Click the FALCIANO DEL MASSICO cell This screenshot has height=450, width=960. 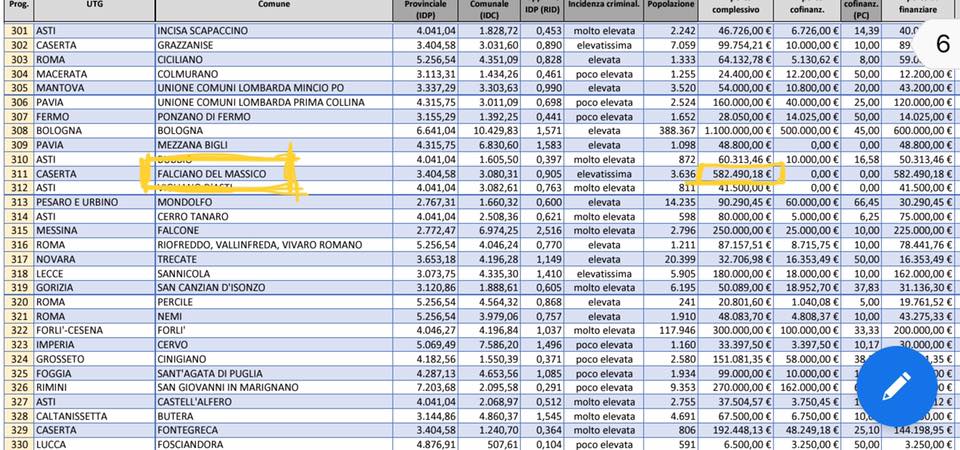(x=274, y=174)
